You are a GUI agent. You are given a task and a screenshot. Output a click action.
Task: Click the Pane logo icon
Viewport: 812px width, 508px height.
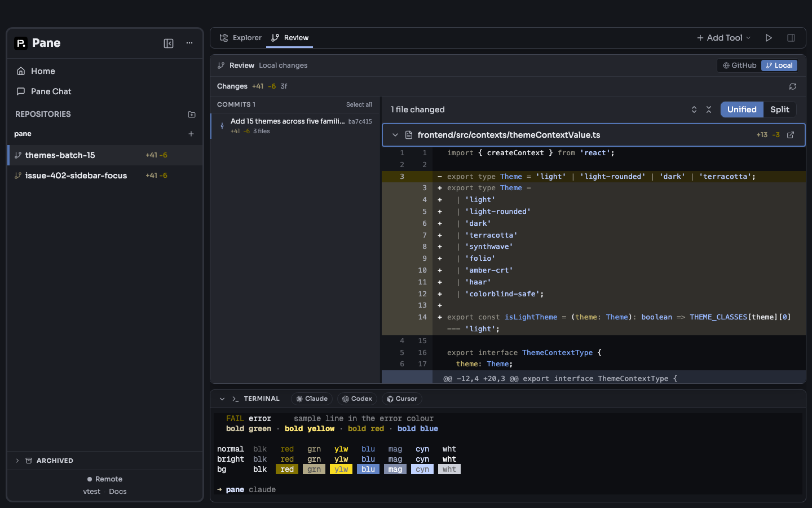point(21,43)
